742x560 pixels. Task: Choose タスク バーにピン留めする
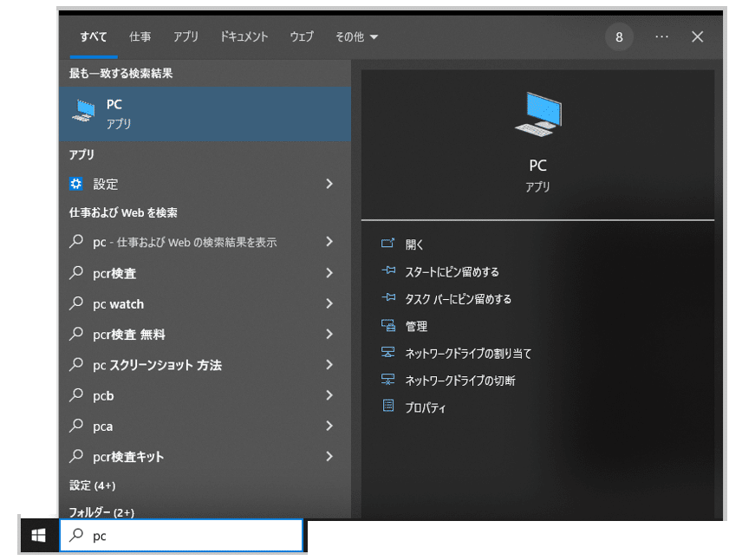coord(458,299)
